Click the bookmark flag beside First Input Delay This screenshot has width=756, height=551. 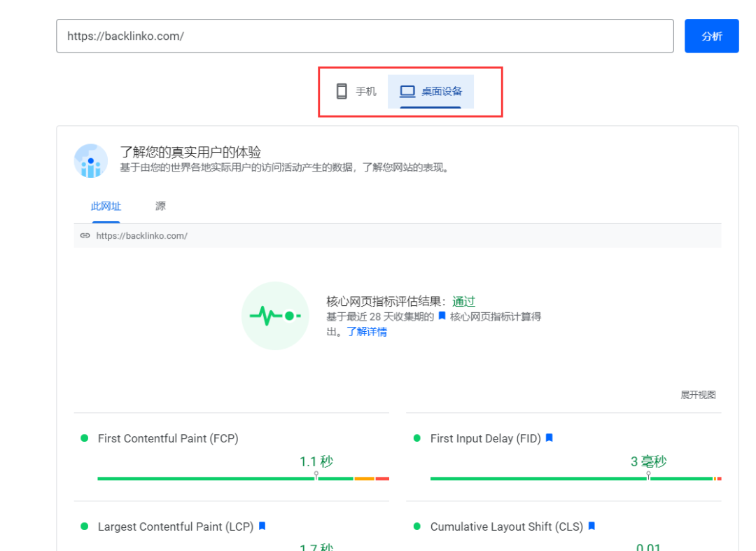[549, 438]
